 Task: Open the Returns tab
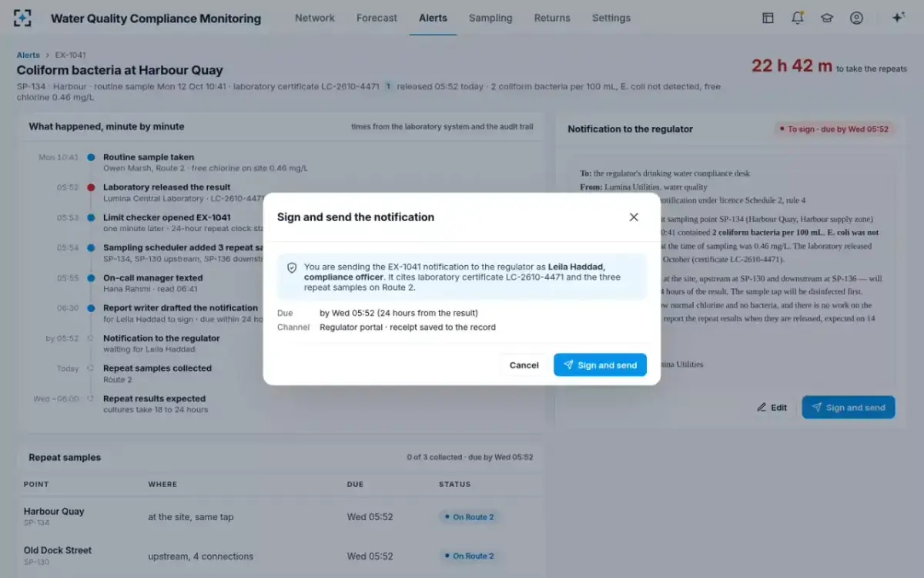tap(552, 18)
